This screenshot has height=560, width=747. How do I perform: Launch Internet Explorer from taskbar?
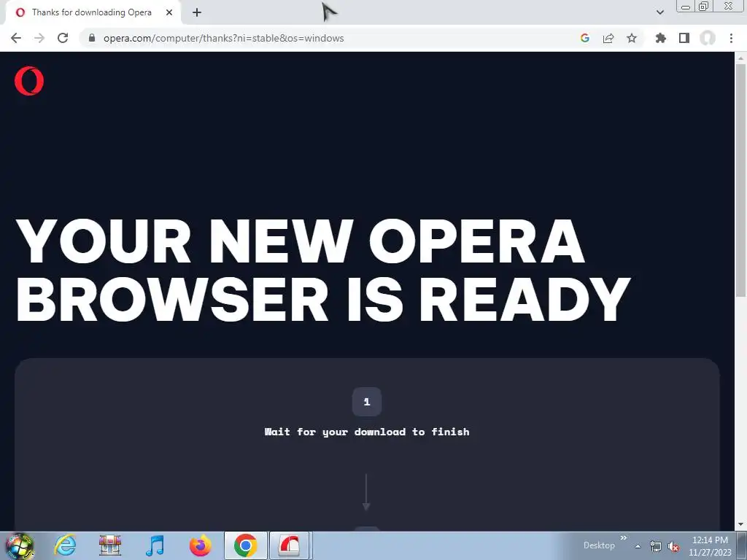tap(65, 545)
